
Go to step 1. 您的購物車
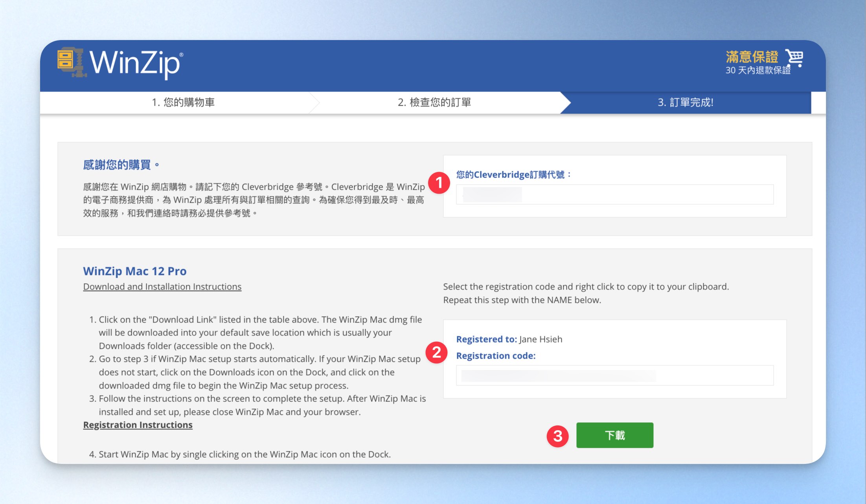click(183, 103)
